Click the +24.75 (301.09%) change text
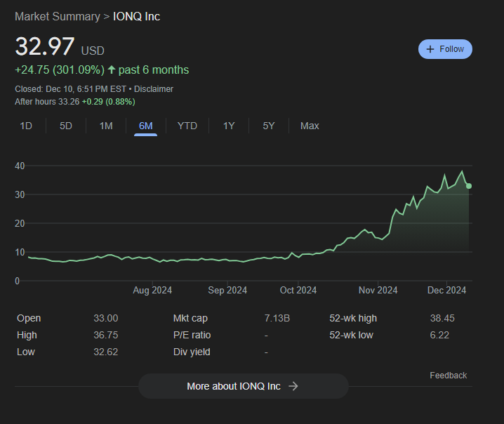 click(60, 69)
